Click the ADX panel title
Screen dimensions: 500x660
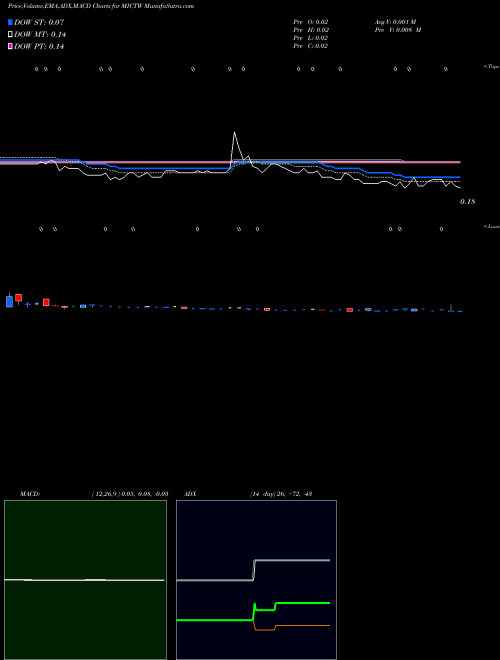[190, 494]
